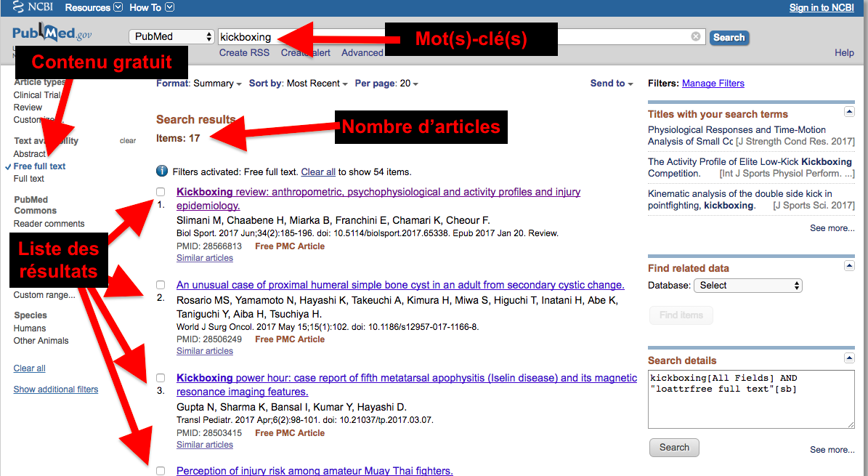Image resolution: width=868 pixels, height=476 pixels.
Task: Open Perception of injury risk Muay Thai article
Action: pyautogui.click(x=315, y=470)
